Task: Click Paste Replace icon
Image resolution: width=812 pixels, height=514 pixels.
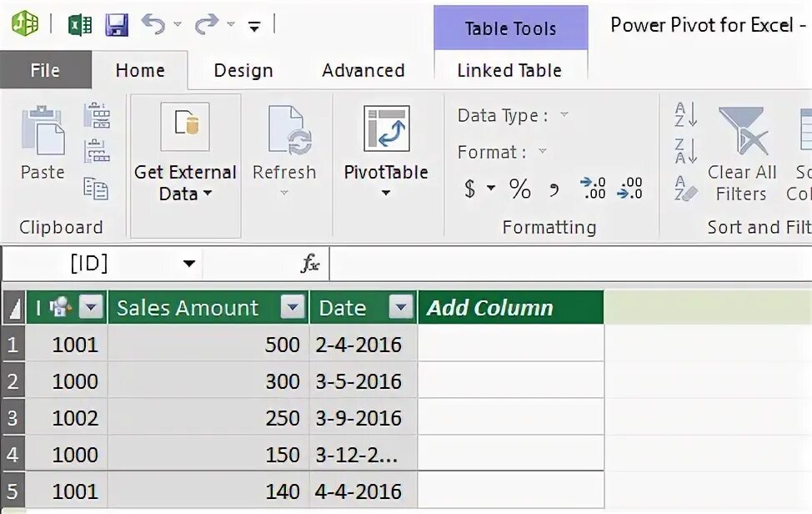Action: [97, 151]
